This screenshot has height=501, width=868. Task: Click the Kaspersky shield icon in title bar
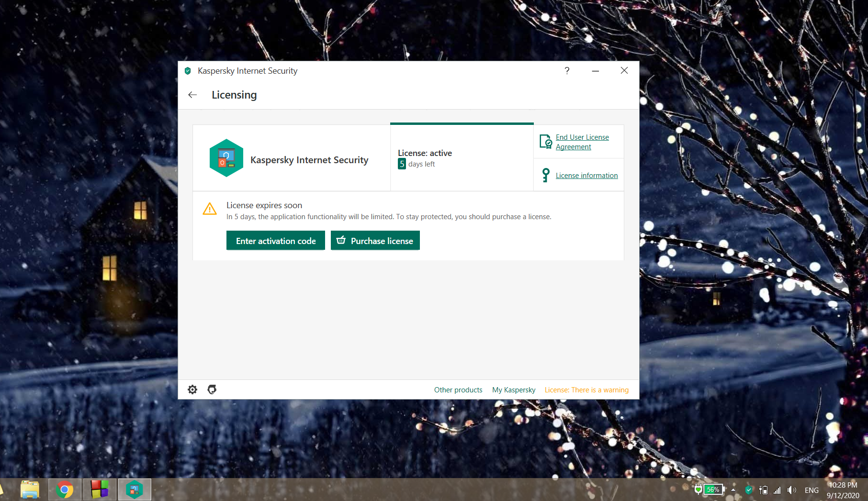click(x=188, y=71)
